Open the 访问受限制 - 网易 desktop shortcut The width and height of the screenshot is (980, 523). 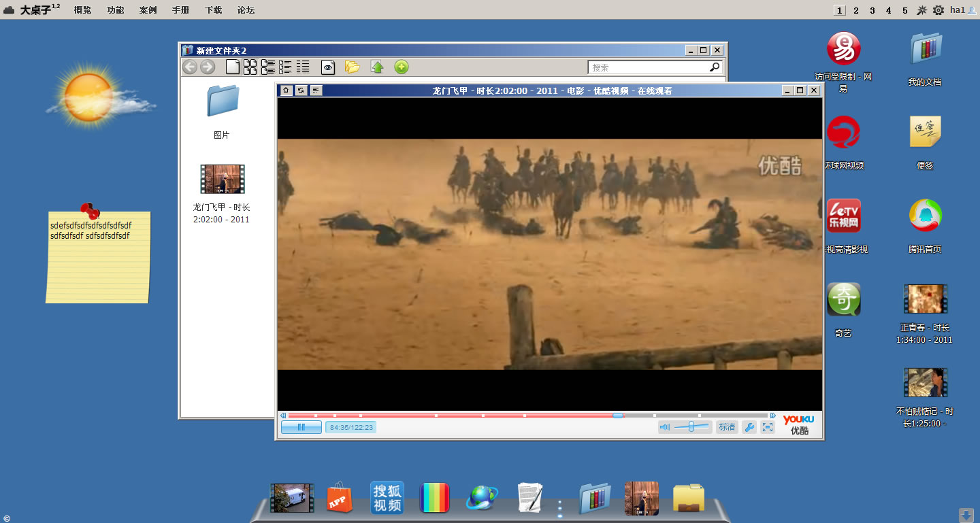(x=844, y=62)
